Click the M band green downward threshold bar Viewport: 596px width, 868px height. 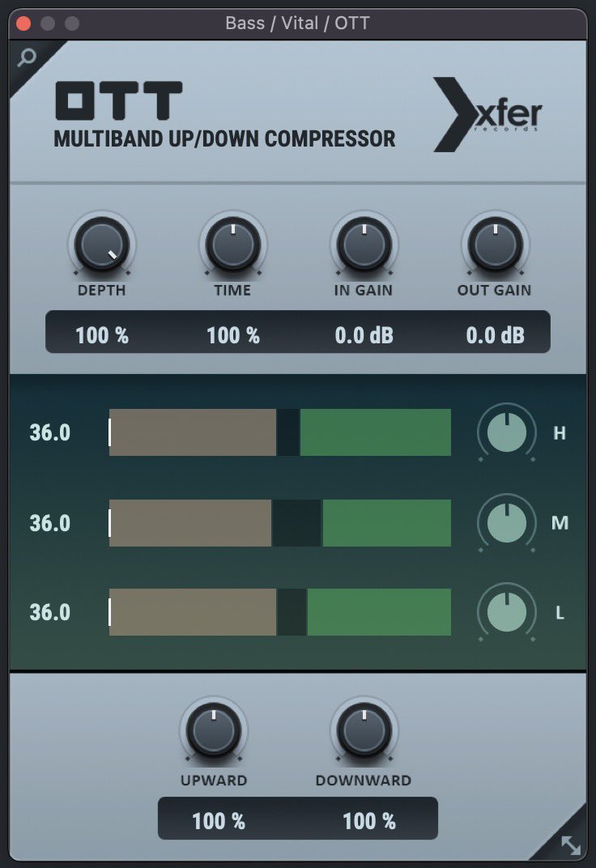pyautogui.click(x=387, y=522)
